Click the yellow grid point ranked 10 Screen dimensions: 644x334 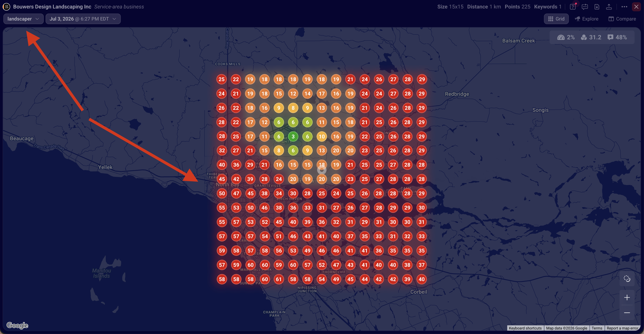[322, 137]
